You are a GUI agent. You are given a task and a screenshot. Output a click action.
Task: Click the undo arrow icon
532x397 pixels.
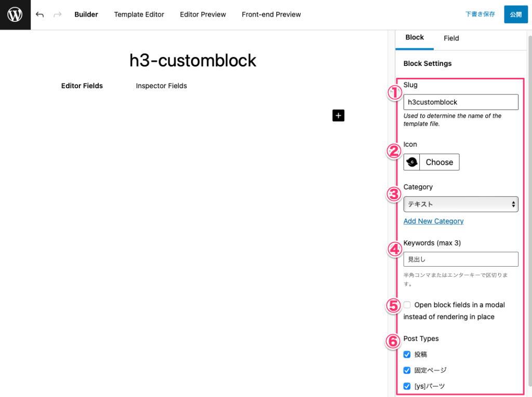[x=39, y=15]
